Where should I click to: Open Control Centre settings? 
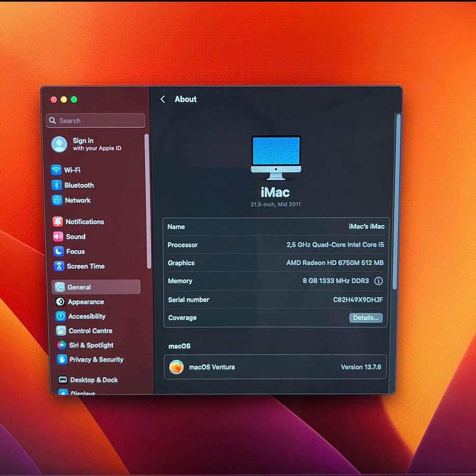point(90,331)
